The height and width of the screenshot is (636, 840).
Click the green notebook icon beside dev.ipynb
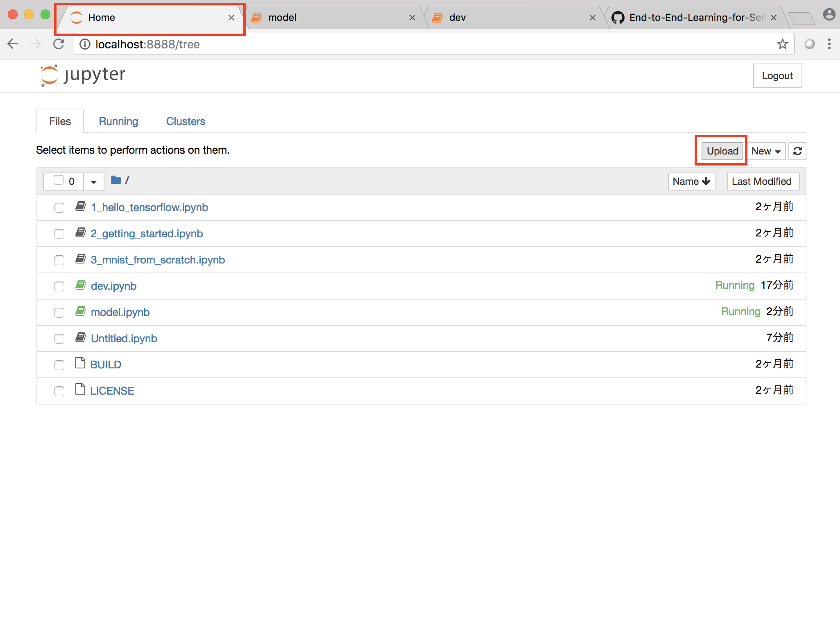tap(80, 285)
